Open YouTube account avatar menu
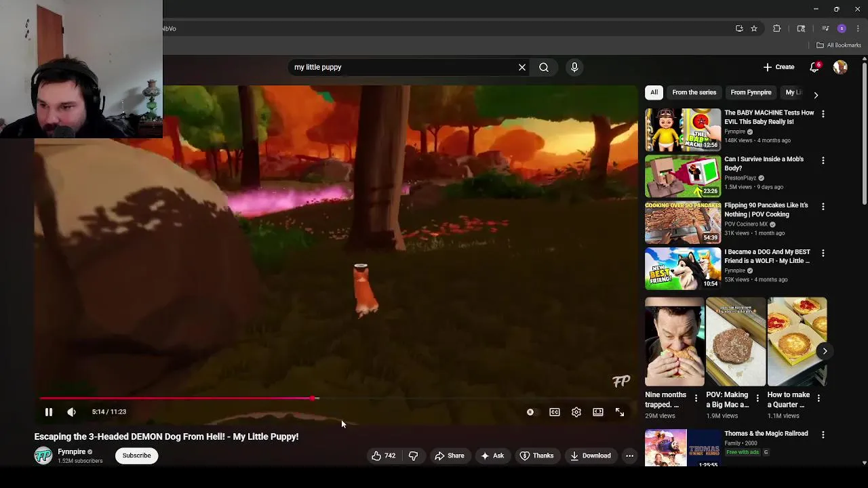868x488 pixels. coord(840,67)
